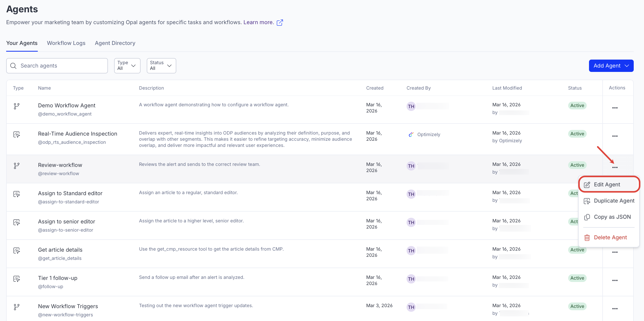This screenshot has width=644, height=321.
Task: Expand the Type filter dropdown
Action: 127,66
